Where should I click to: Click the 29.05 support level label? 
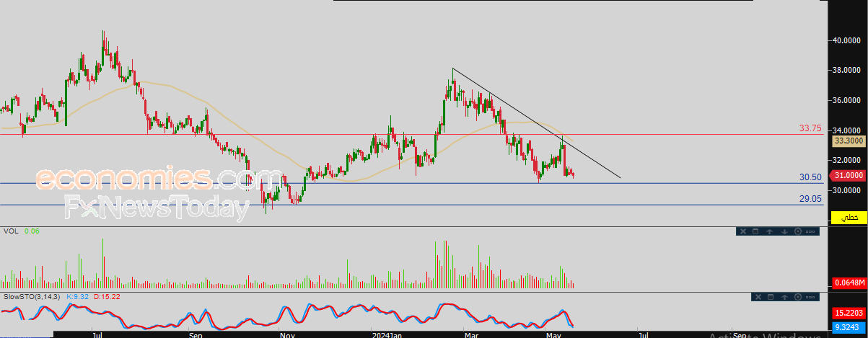[x=810, y=198]
